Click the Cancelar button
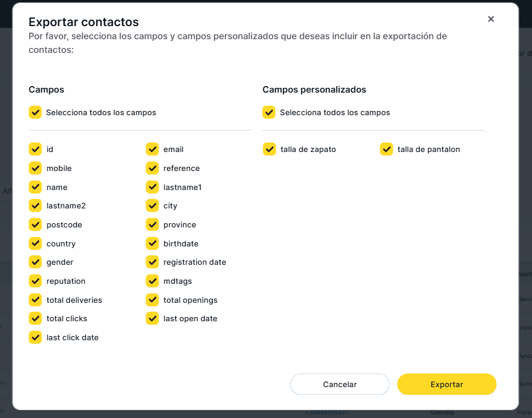Viewport: 532px width, 418px height. point(339,384)
